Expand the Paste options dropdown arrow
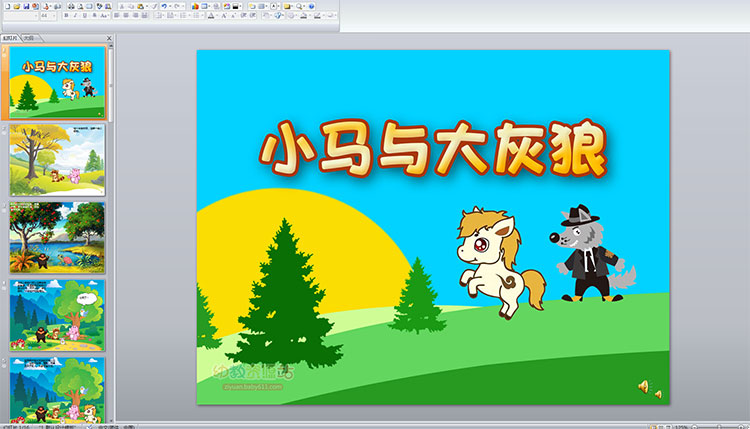Viewport: 750px width, 429px height. coord(146,6)
